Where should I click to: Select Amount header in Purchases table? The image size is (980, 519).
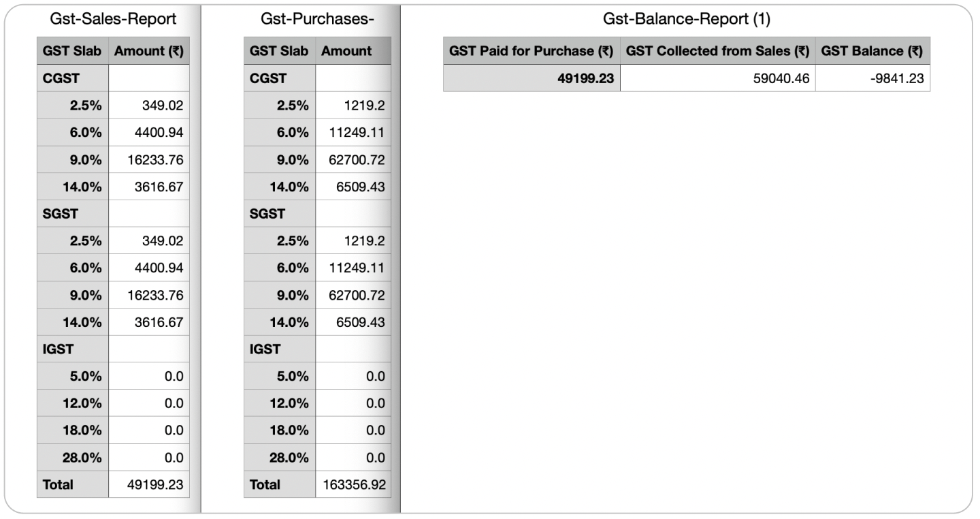pyautogui.click(x=346, y=51)
